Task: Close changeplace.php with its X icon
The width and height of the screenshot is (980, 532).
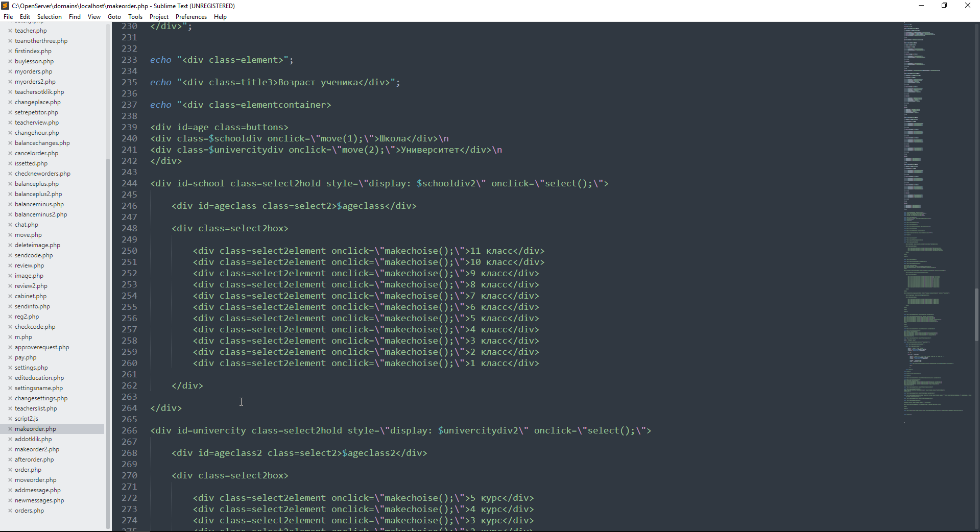Action: pos(10,102)
